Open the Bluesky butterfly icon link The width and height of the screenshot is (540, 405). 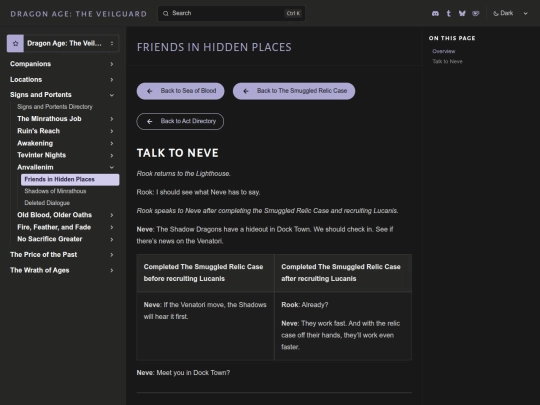[462, 13]
